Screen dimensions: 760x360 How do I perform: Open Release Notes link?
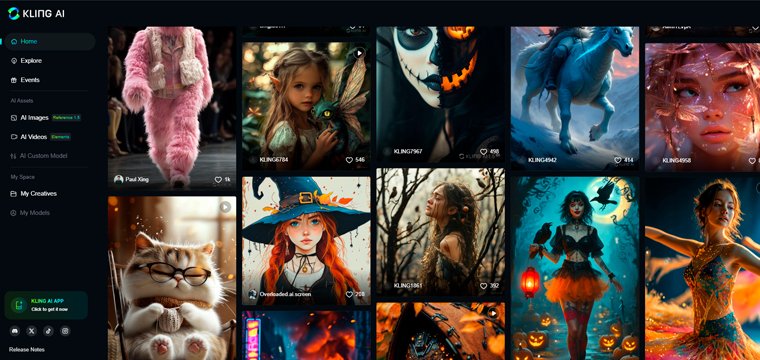(27, 349)
